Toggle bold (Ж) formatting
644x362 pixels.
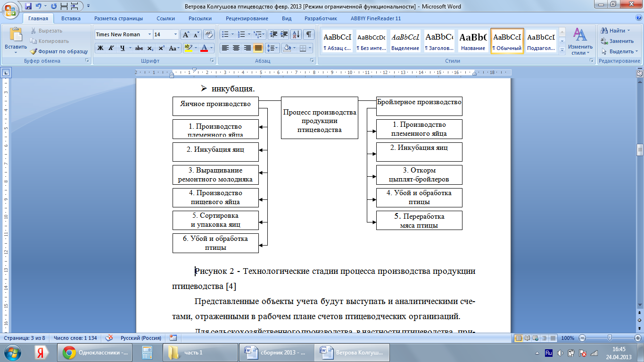100,48
